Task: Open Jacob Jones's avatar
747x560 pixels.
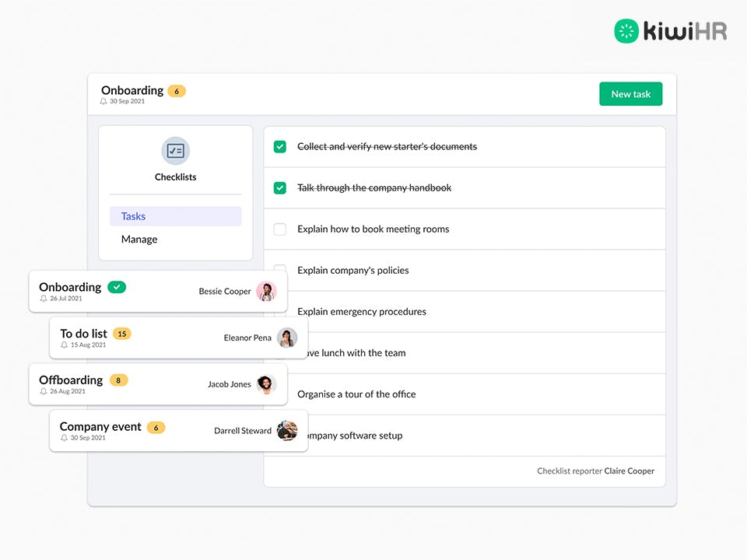Action: [x=266, y=383]
